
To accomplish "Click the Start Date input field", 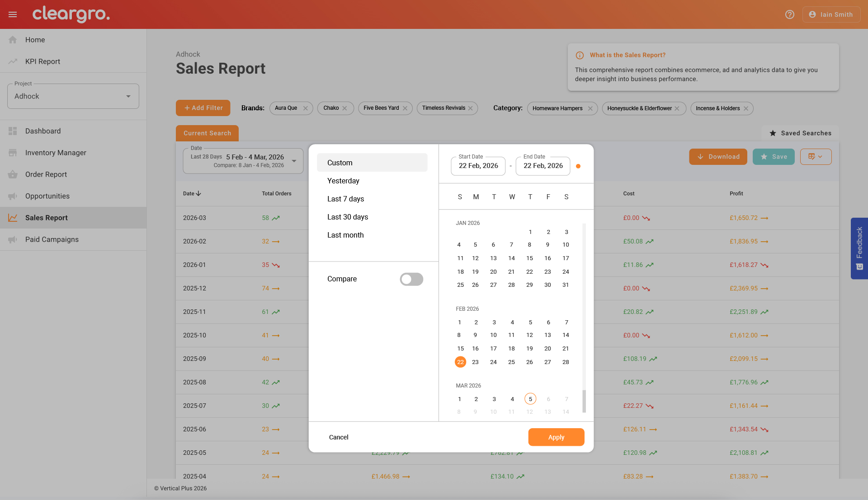I will (x=478, y=166).
